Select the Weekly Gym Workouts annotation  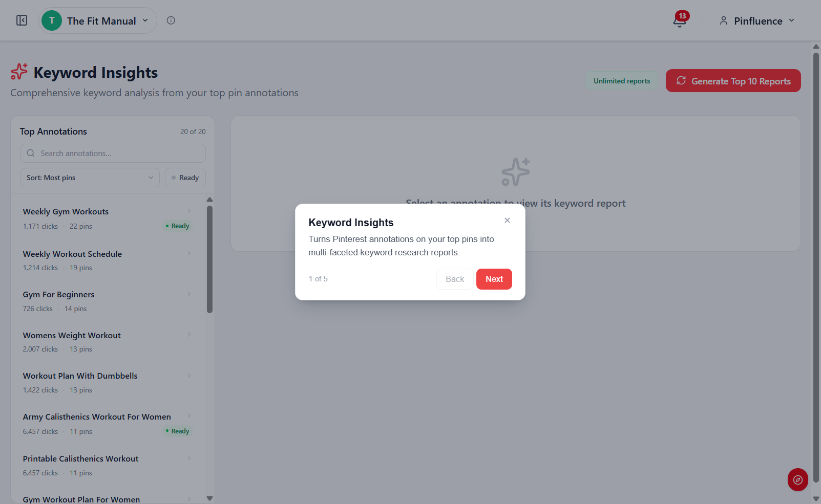coord(108,218)
